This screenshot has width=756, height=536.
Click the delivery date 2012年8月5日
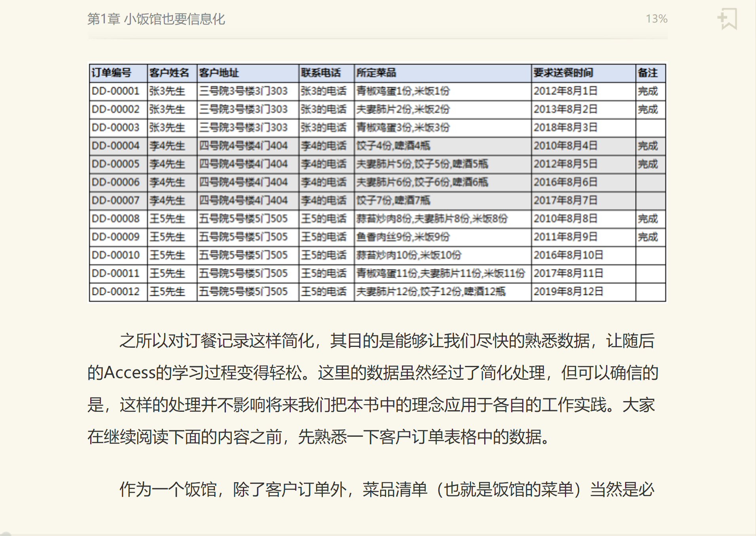pyautogui.click(x=565, y=164)
